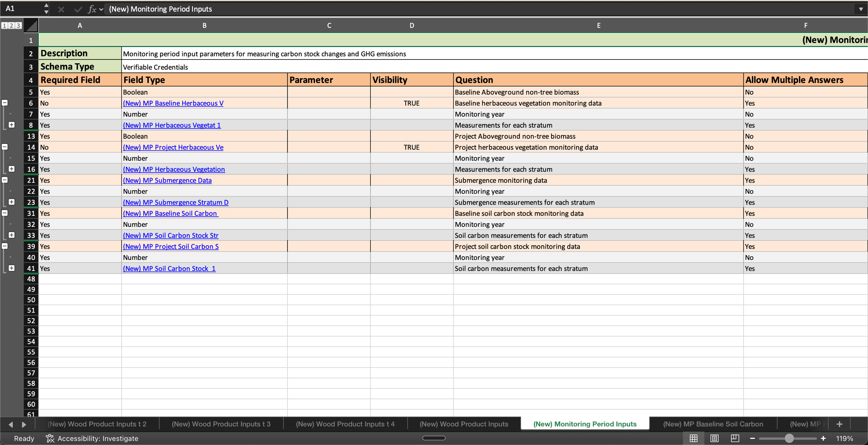Switch to (New) Wood Product Inputs tab

click(464, 424)
